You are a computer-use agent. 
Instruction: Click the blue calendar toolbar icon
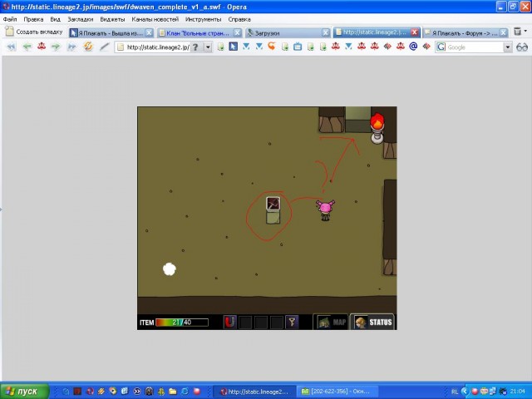(x=298, y=47)
